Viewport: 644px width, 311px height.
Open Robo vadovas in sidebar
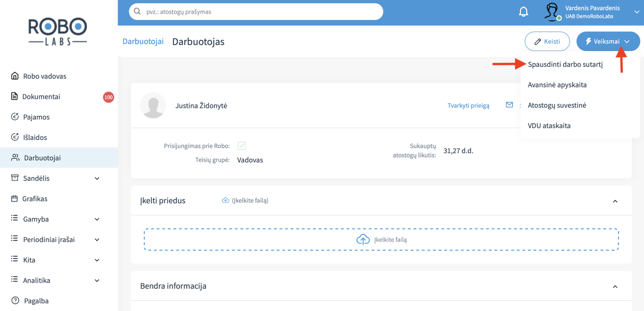tap(44, 76)
